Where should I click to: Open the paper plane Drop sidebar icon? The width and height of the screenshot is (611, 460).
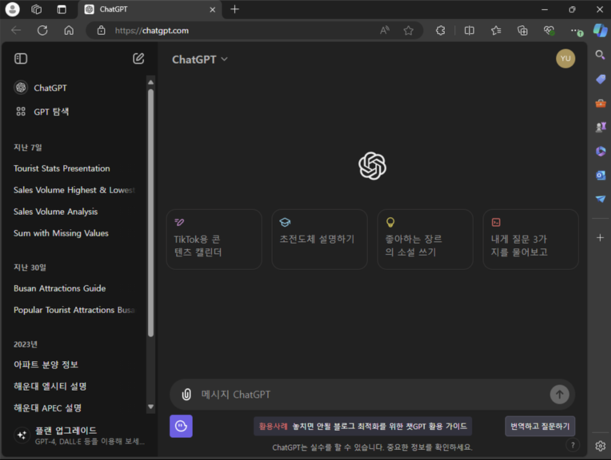click(600, 199)
